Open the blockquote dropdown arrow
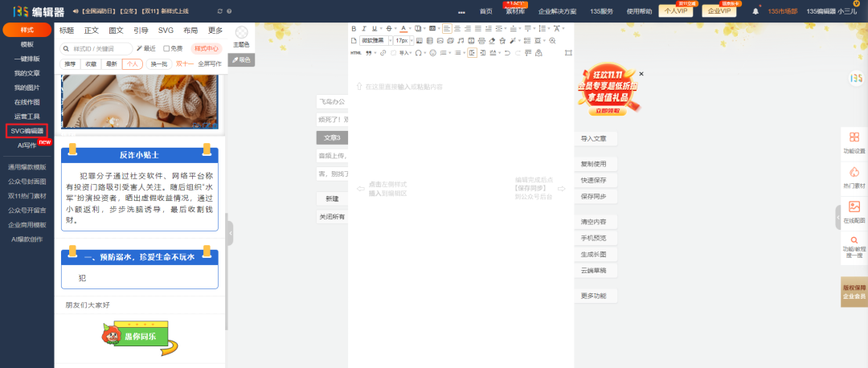 coord(375,52)
